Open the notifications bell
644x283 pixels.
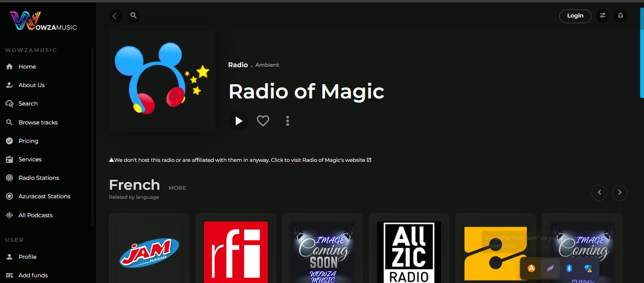pyautogui.click(x=620, y=16)
